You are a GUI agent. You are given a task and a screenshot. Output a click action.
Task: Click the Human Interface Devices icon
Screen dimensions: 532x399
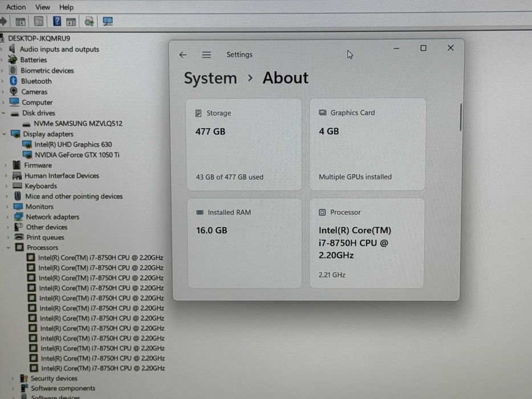tap(17, 176)
